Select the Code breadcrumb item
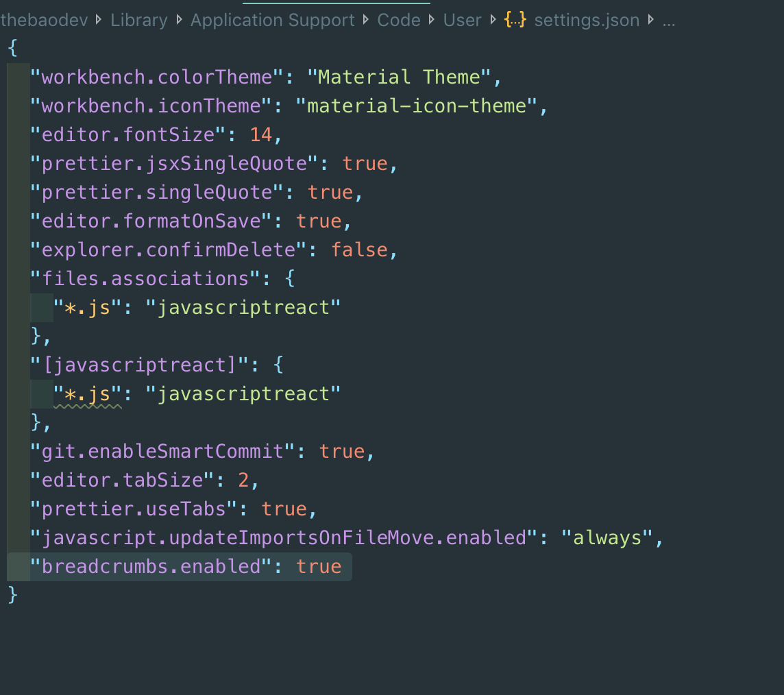 [398, 20]
